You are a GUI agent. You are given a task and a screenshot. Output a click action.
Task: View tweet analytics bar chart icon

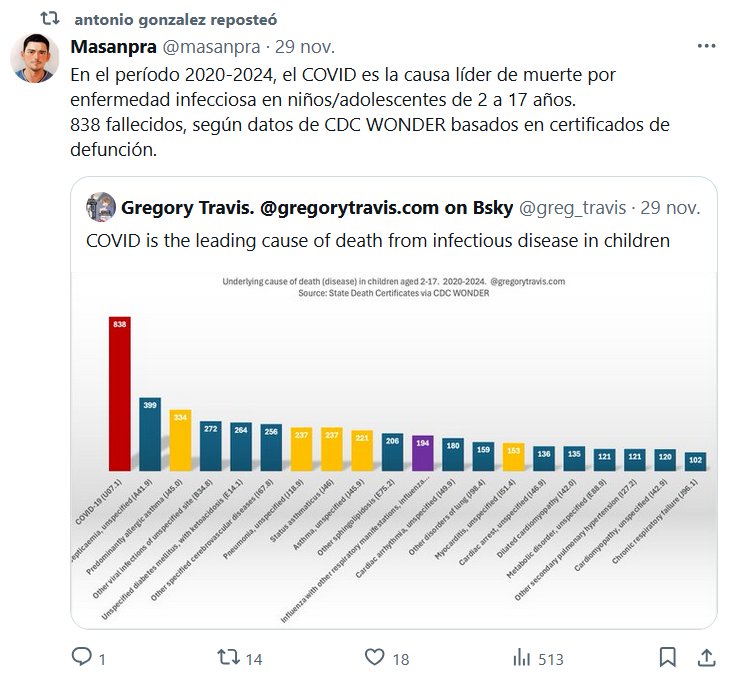(522, 657)
